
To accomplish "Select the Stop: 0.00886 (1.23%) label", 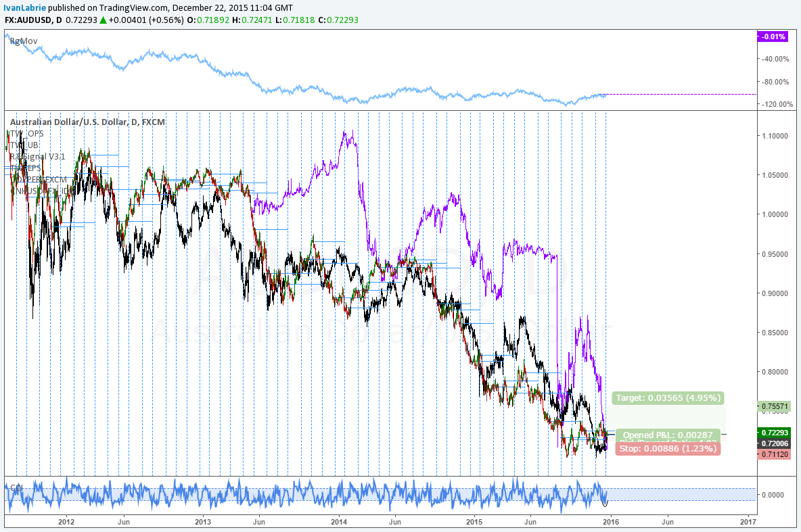I will point(668,449).
